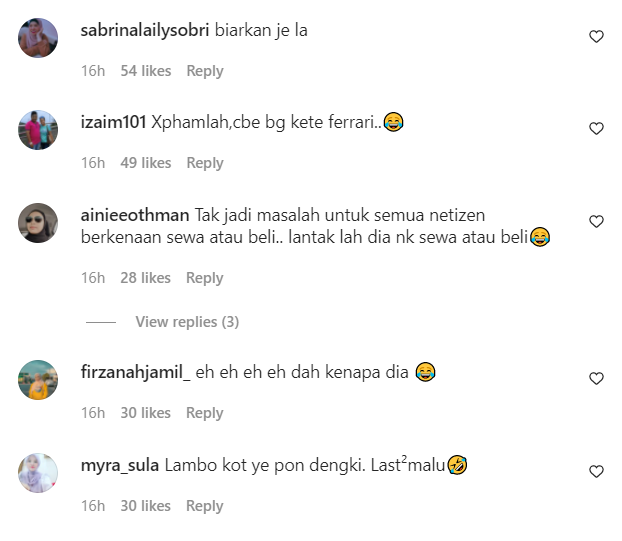Like sabrinalailysobri's comment with heart icon

pyautogui.click(x=596, y=36)
